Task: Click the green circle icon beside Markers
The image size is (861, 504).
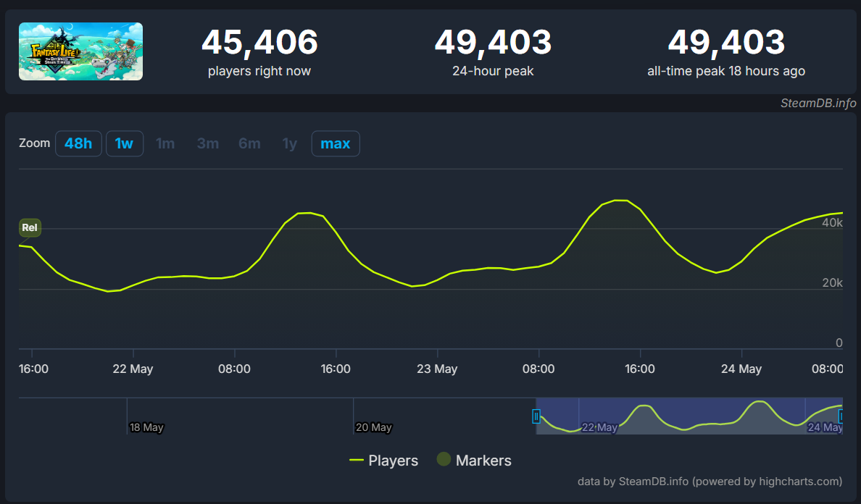Action: tap(444, 459)
